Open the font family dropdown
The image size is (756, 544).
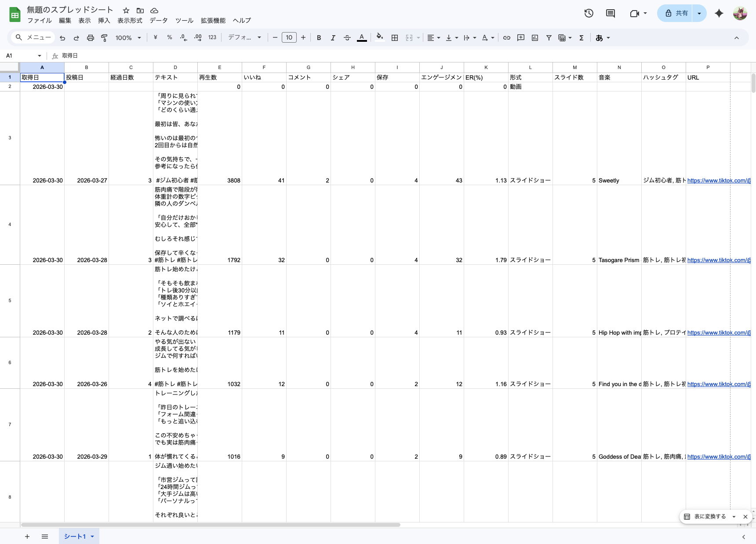(x=244, y=38)
